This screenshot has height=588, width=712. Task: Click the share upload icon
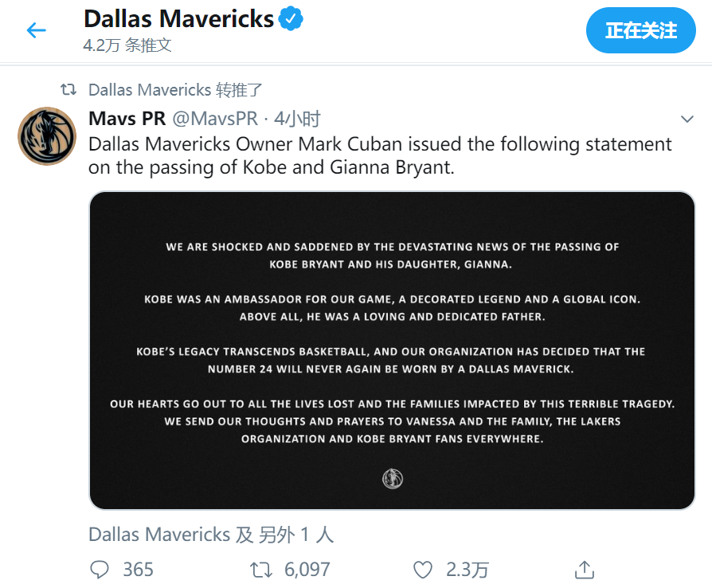point(585,570)
